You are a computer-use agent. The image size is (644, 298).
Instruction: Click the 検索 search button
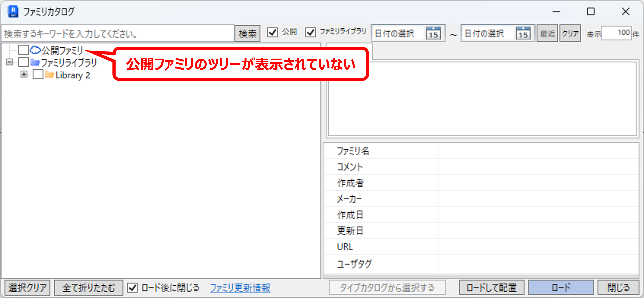pos(247,33)
